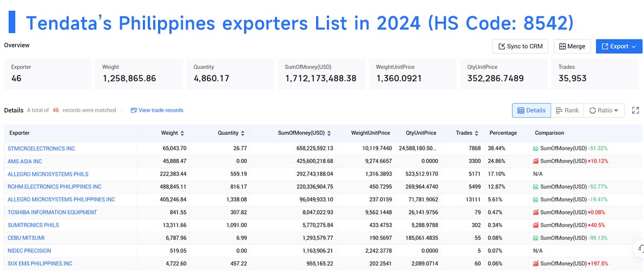Click the WeightUnitPrice column header
Screen dimensions: 644x274
click(371, 133)
